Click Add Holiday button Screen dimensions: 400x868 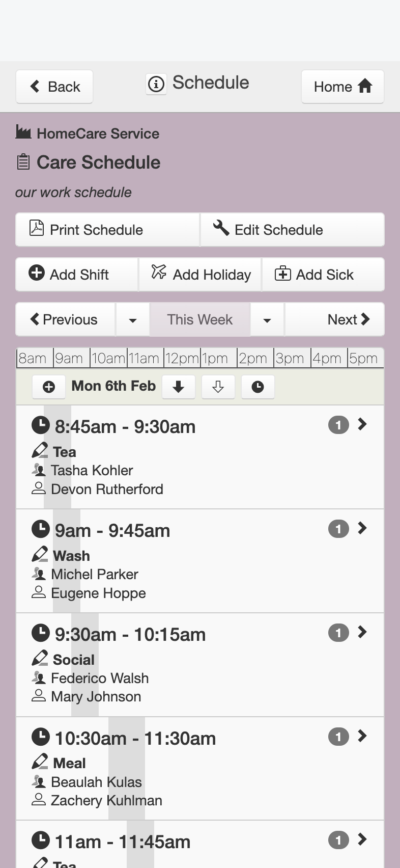pos(200,275)
